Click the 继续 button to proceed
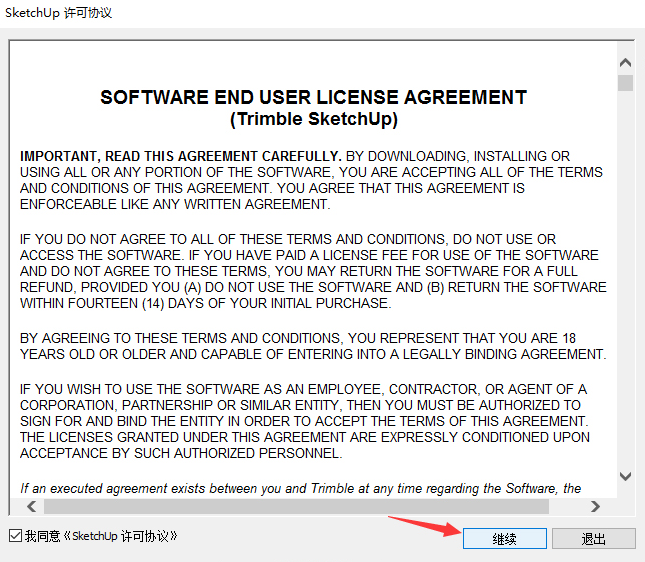This screenshot has width=645, height=562. (504, 538)
